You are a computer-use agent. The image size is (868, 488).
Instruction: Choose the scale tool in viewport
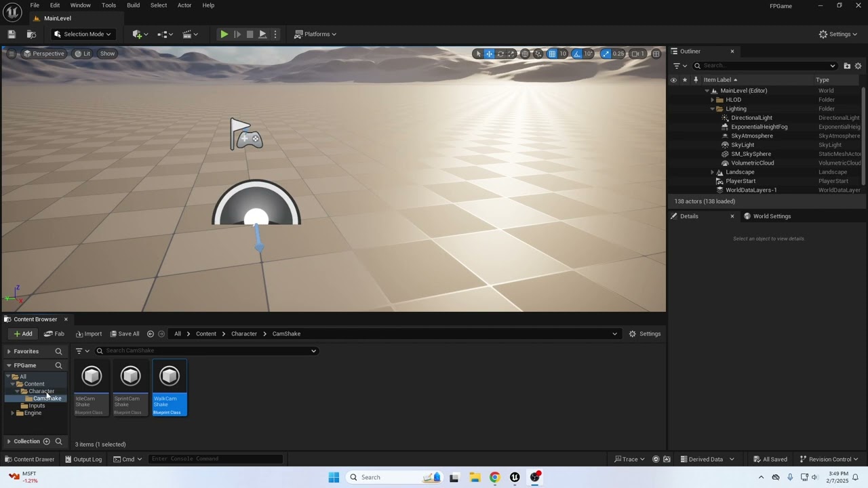coord(511,54)
